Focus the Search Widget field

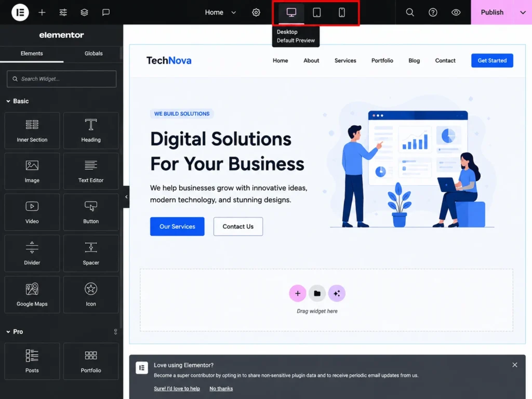tap(61, 79)
